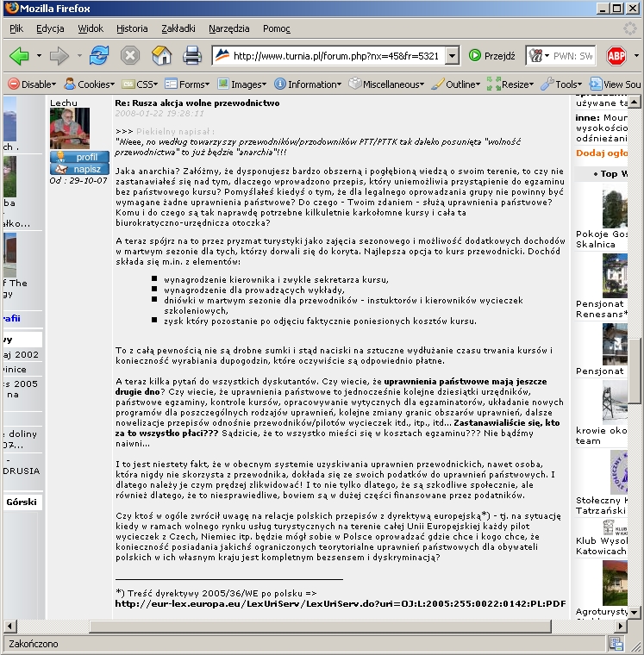Open the Zakładki menu

178,28
